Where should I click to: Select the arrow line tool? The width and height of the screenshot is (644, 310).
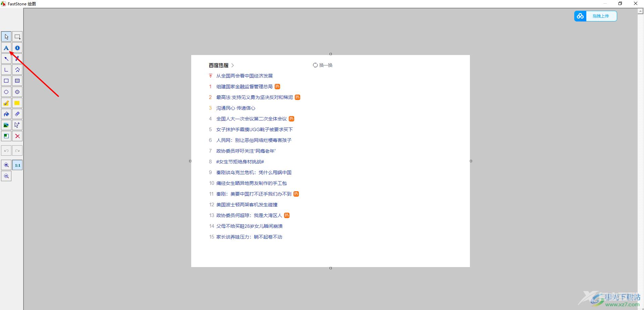click(x=6, y=59)
